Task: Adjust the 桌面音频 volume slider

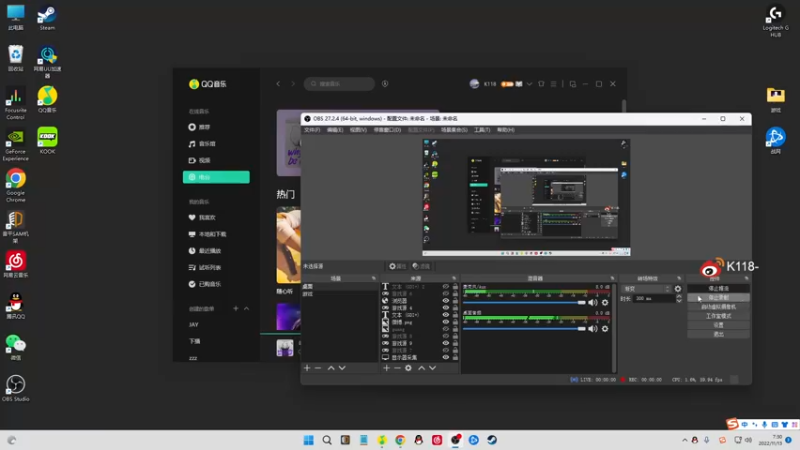Action: coord(524,329)
